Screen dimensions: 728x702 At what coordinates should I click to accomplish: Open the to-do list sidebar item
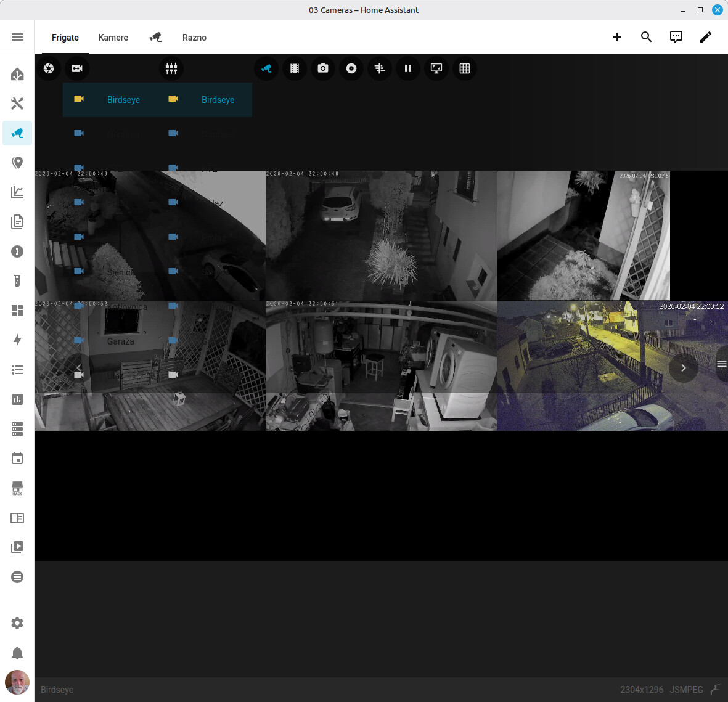click(17, 370)
